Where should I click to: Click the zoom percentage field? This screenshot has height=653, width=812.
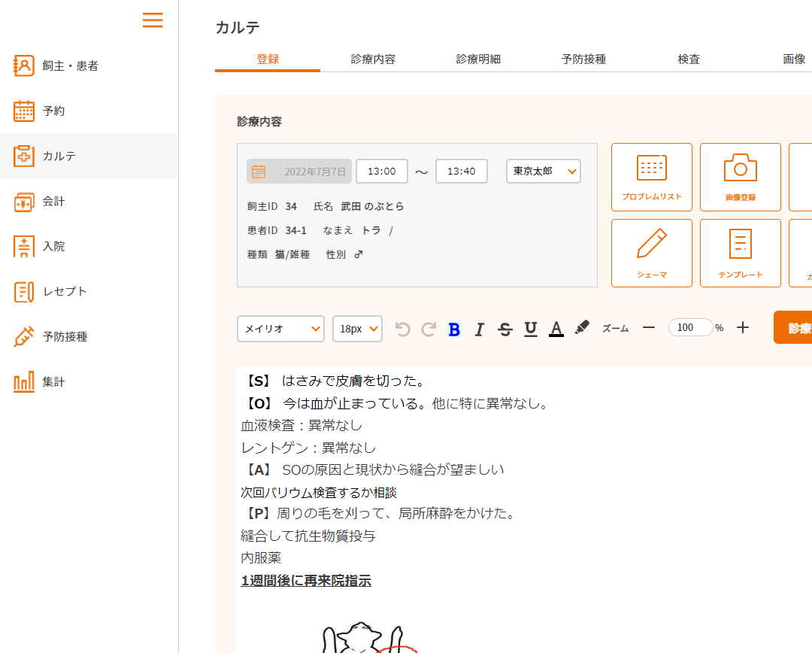(x=690, y=327)
